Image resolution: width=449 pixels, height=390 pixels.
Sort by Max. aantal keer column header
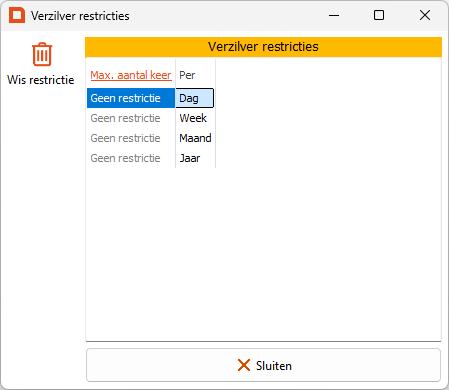click(131, 75)
